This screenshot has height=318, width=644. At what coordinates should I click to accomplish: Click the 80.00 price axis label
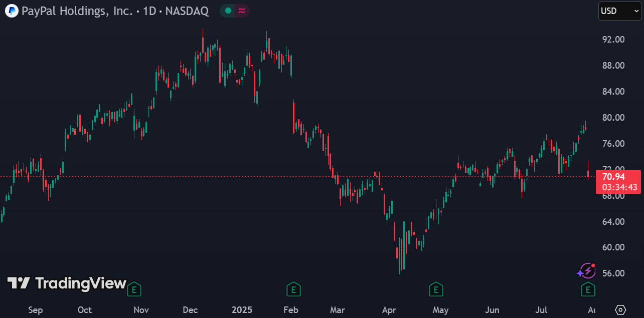[x=612, y=118]
